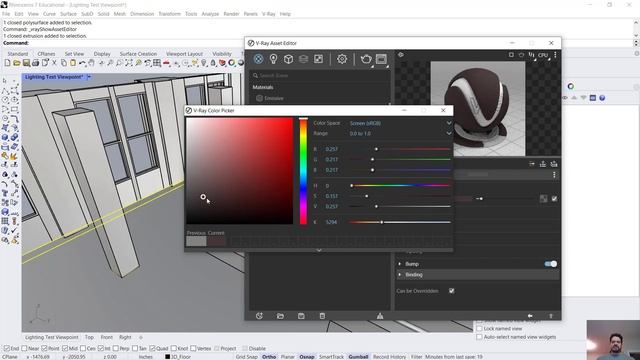Viewport: 640px width, 360px height.
Task: Open Lights tab with the bulb icon
Action: [x=273, y=59]
